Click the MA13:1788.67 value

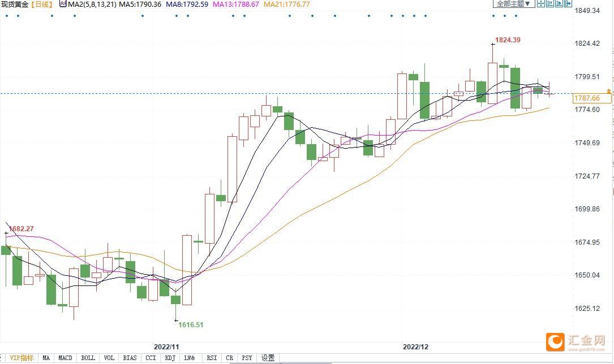click(236, 5)
